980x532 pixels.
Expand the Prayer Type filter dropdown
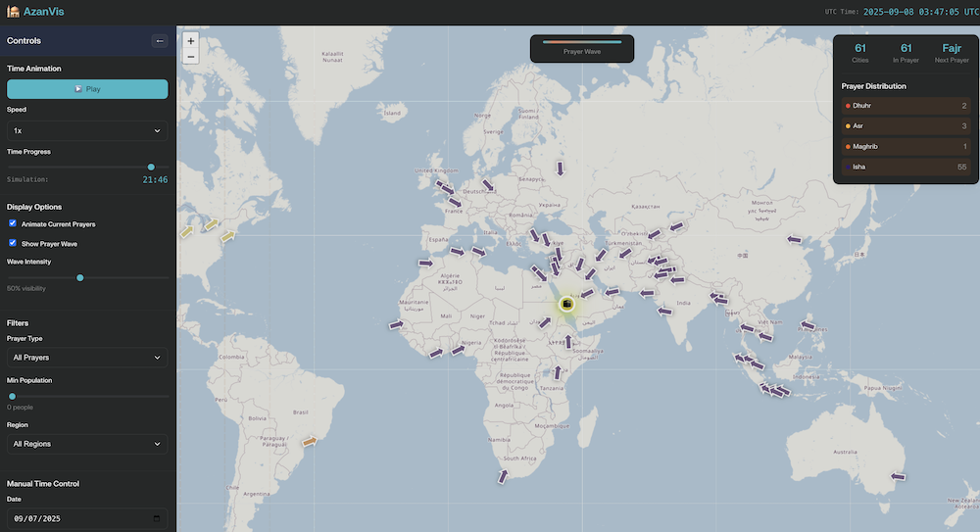coord(87,358)
